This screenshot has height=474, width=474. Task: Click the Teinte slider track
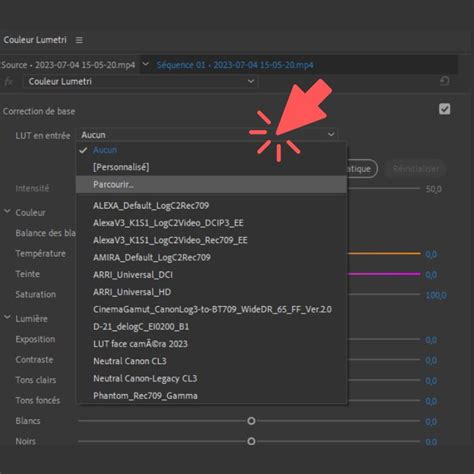point(384,274)
